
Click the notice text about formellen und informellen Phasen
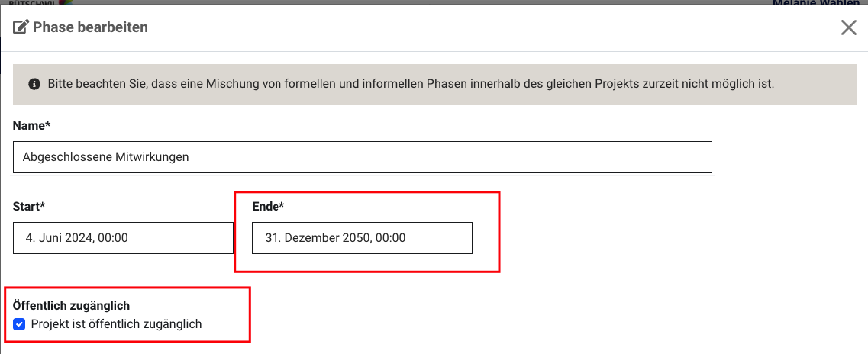tap(411, 84)
